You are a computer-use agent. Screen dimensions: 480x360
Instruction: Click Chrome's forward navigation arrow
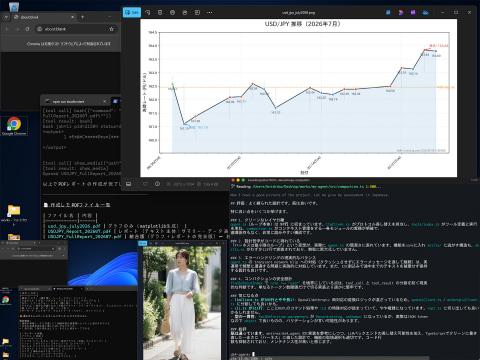(17, 29)
